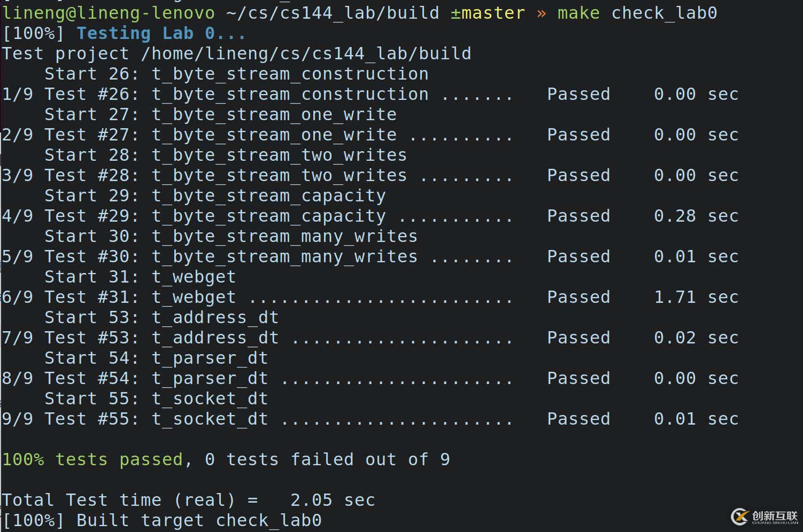
Task: Click the green "100% tests passed" text
Action: point(92,459)
